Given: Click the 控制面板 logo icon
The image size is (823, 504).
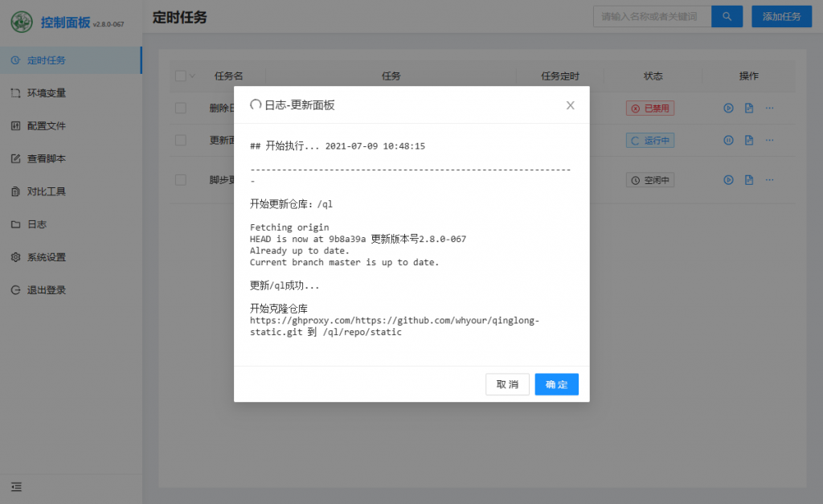Looking at the screenshot, I should click(x=22, y=23).
